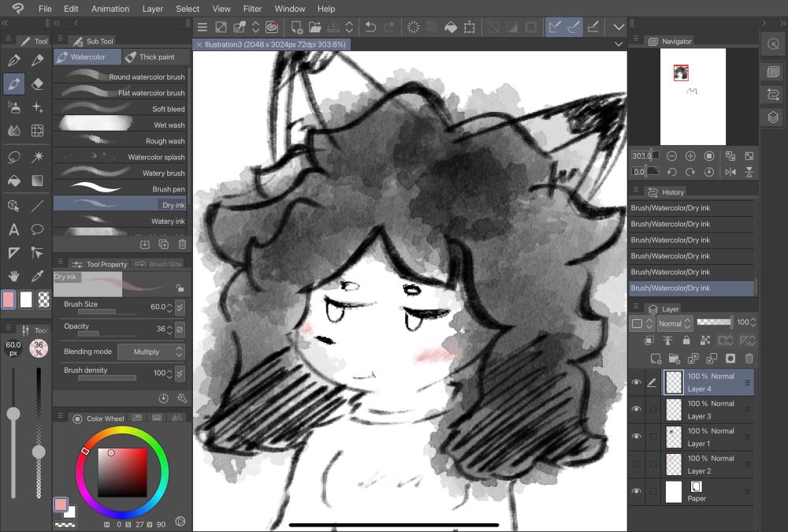Choose Round watercolor brush
Screen dimensions: 788x532
tap(120, 76)
